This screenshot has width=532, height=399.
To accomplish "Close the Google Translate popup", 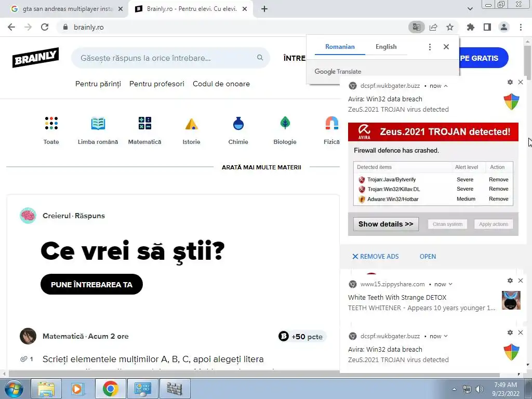I will [x=446, y=47].
